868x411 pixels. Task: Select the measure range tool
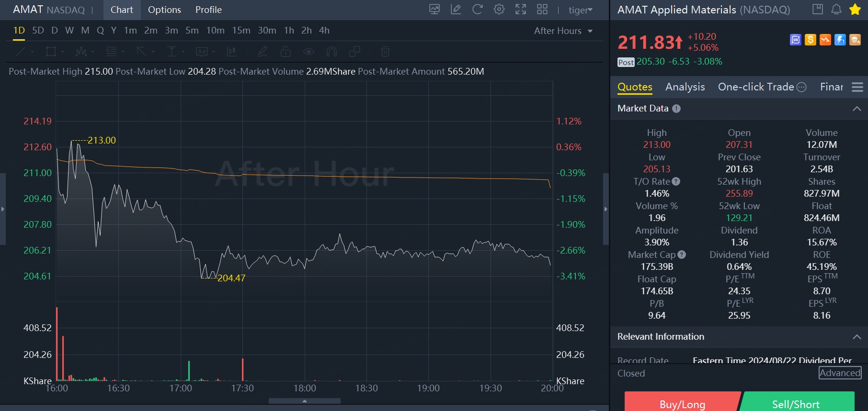tap(171, 52)
